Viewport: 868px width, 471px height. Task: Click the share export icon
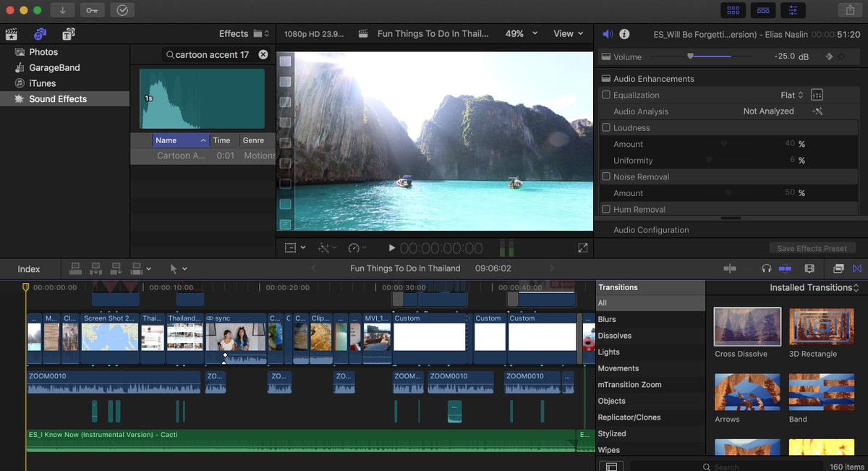(849, 10)
